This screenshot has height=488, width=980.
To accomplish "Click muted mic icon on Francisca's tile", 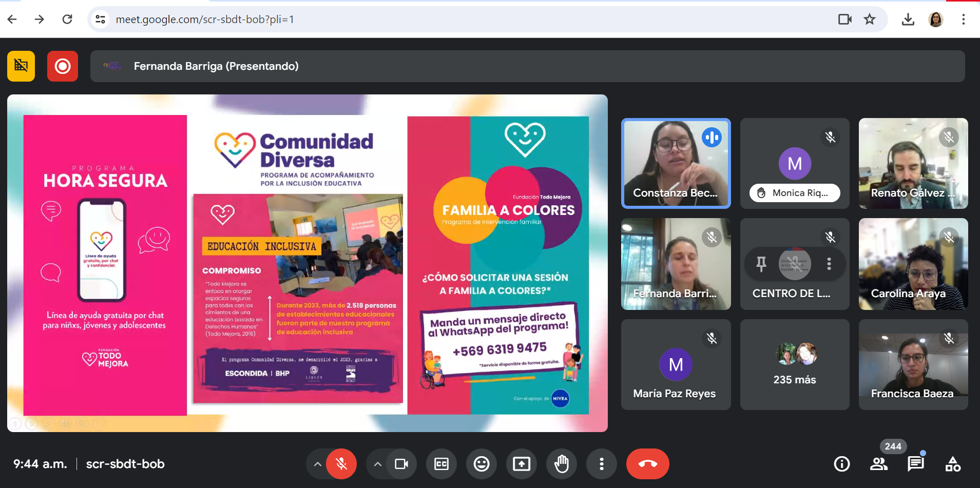I will tap(949, 338).
